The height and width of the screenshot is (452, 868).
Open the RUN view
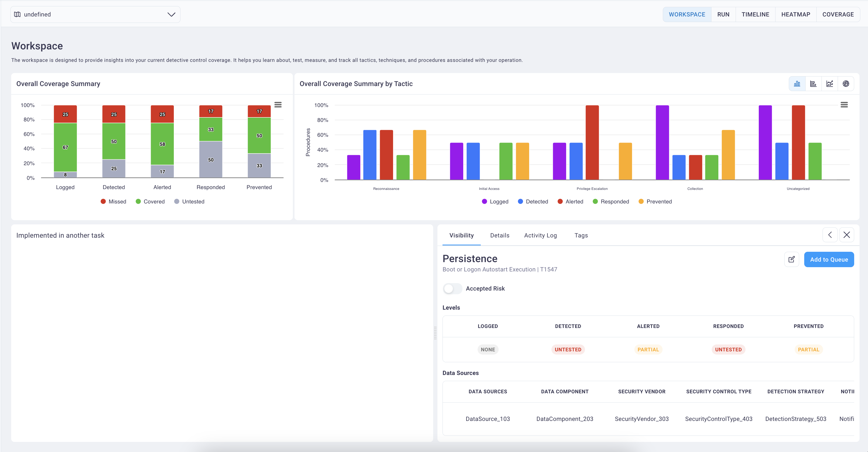point(723,15)
